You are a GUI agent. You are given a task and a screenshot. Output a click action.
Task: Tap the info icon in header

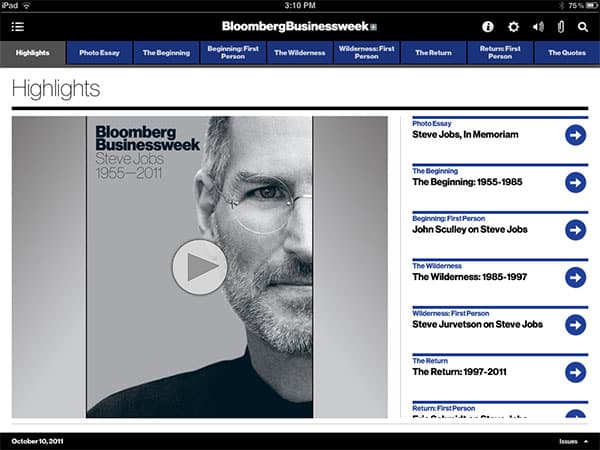[x=488, y=27]
